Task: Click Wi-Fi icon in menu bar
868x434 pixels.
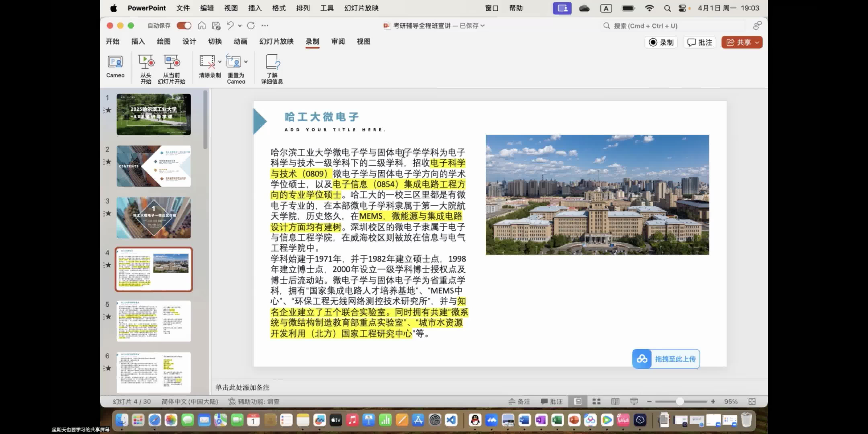Action: point(649,8)
